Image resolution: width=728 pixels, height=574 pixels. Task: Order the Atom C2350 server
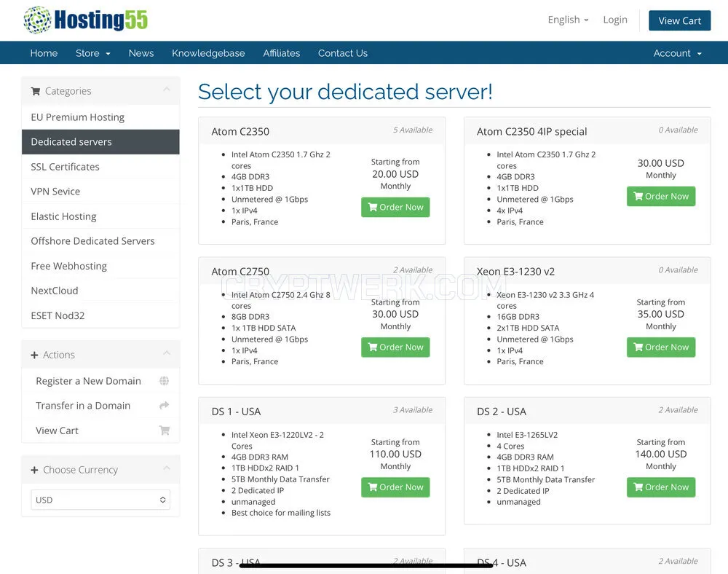395,207
